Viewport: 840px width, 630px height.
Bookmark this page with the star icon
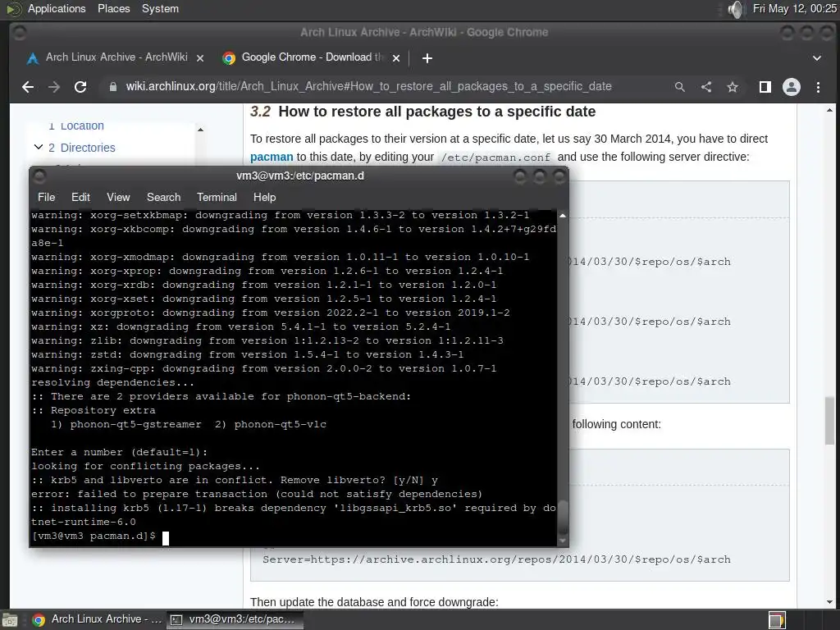tap(733, 87)
